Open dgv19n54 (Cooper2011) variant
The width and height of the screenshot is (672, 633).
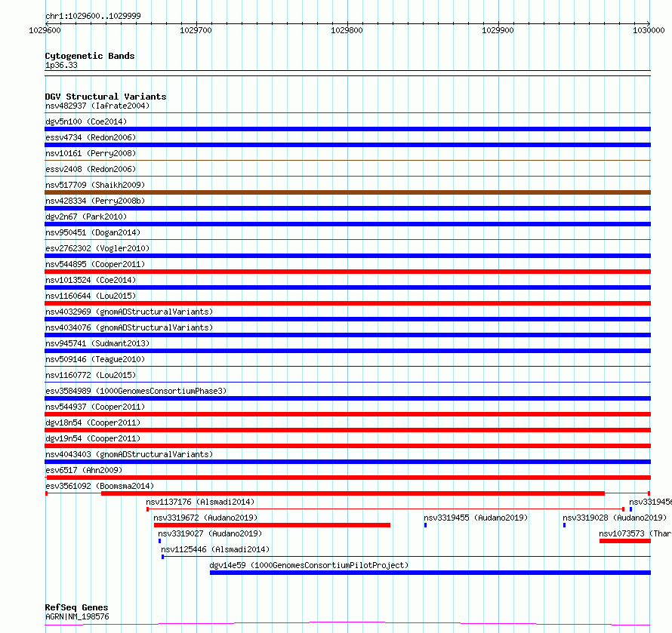(x=93, y=438)
